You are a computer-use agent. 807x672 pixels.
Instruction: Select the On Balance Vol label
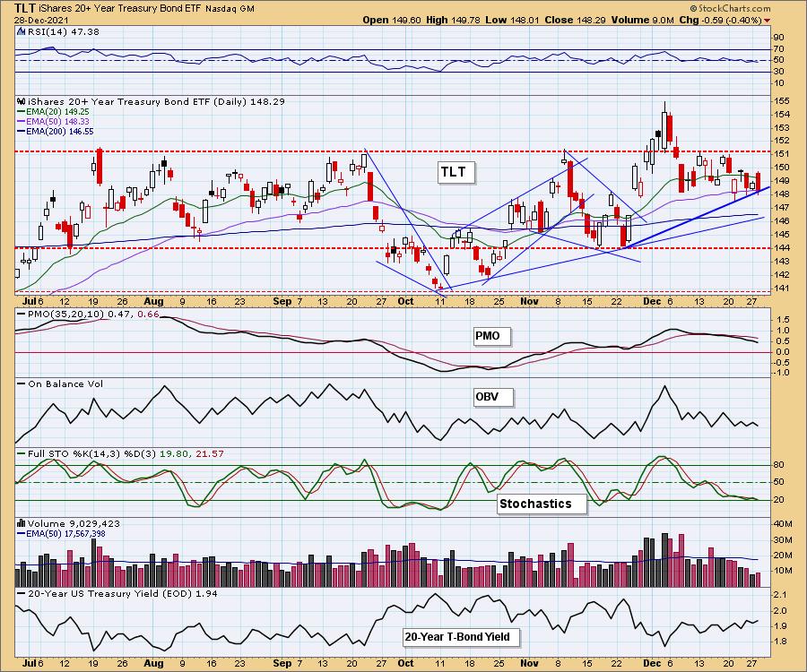click(65, 383)
